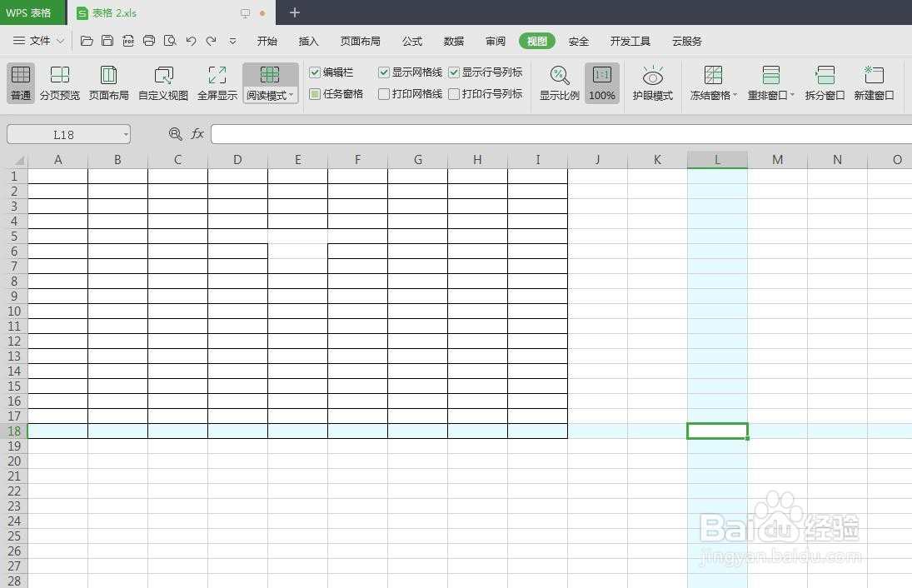Open the Name Box dropdown arrow

[x=126, y=134]
